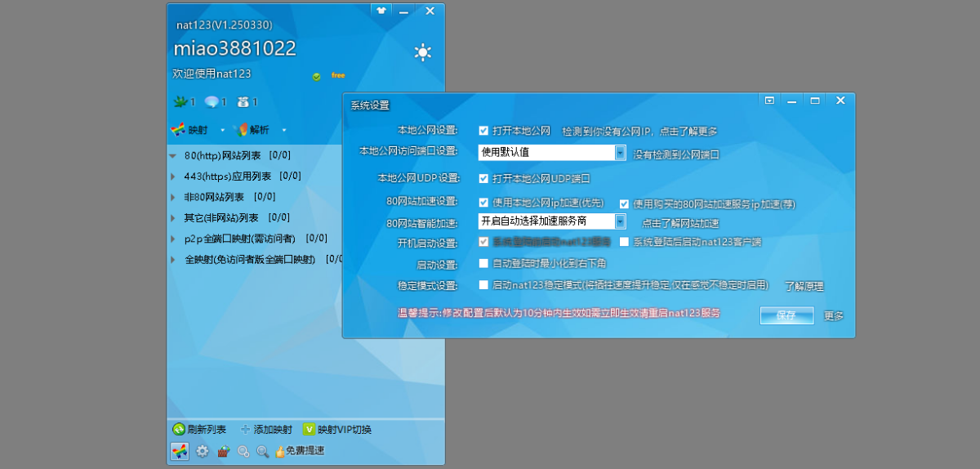This screenshot has width=980, height=469.
Task: Minimize the nat123 main window
Action: 403,11
